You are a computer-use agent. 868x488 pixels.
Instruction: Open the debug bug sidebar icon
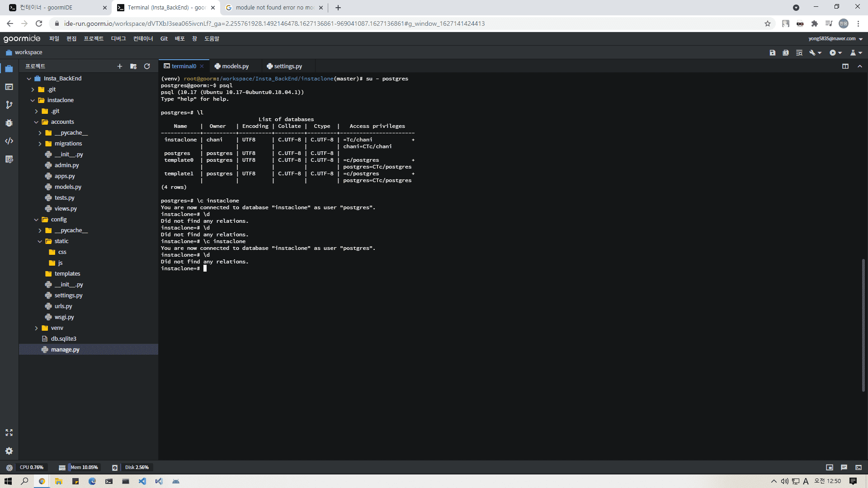9,123
